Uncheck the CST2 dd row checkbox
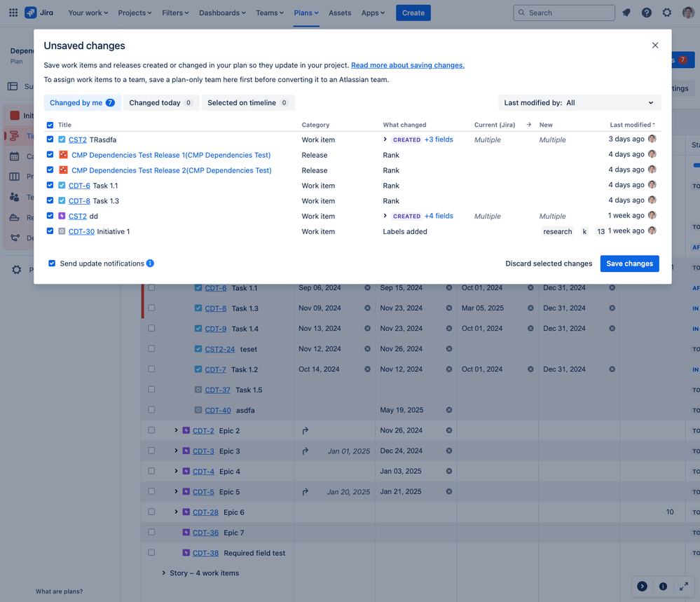Screen dimensions: 700x602 (x=50, y=215)
